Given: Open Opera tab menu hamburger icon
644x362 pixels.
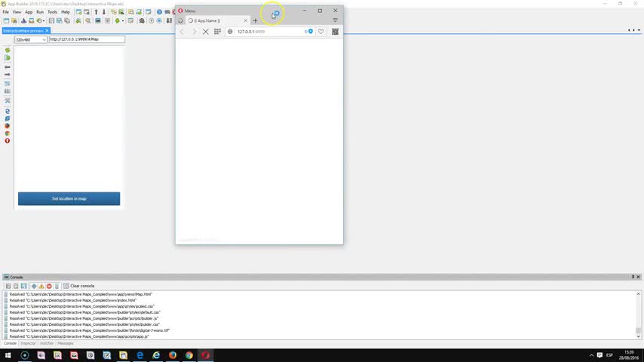Looking at the screenshot, I should (335, 20).
